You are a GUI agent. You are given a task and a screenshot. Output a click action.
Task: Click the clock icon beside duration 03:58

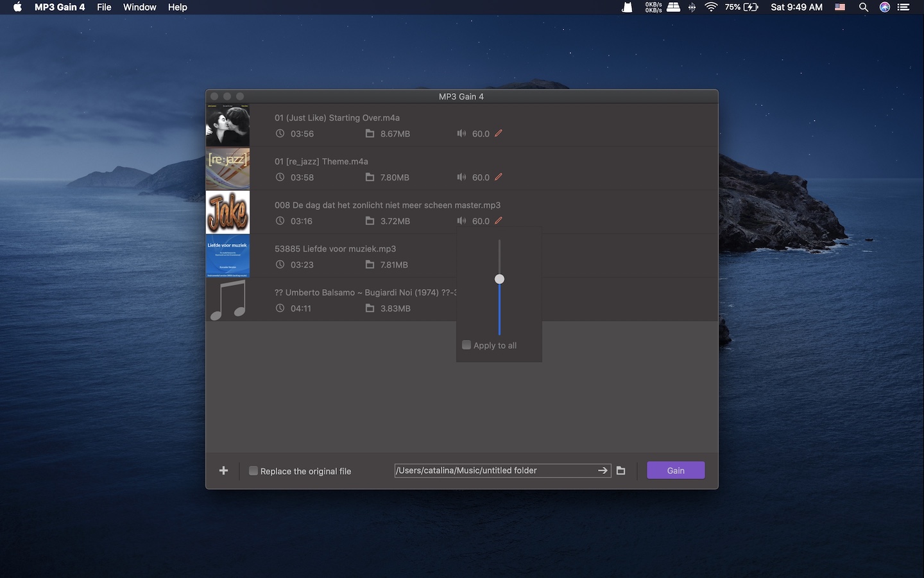pos(280,177)
